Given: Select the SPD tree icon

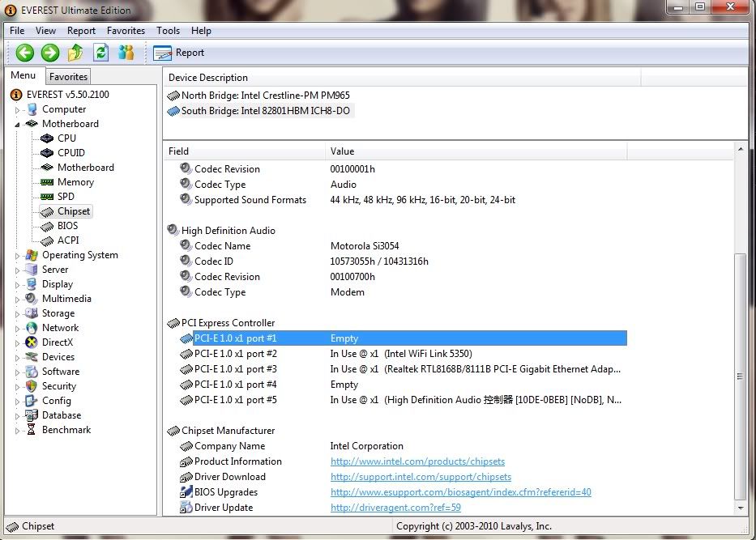Looking at the screenshot, I should pos(47,197).
